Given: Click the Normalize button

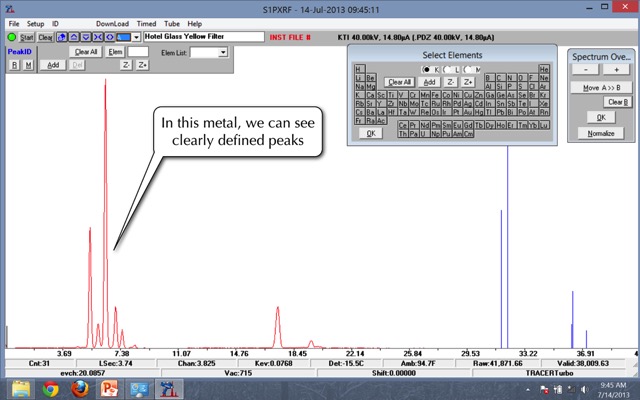Looking at the screenshot, I should (x=601, y=133).
